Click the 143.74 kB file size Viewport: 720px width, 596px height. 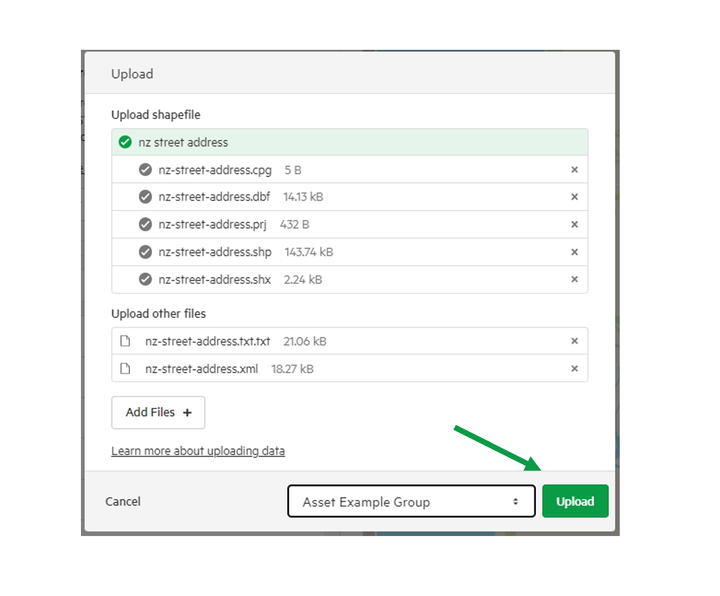pyautogui.click(x=309, y=253)
